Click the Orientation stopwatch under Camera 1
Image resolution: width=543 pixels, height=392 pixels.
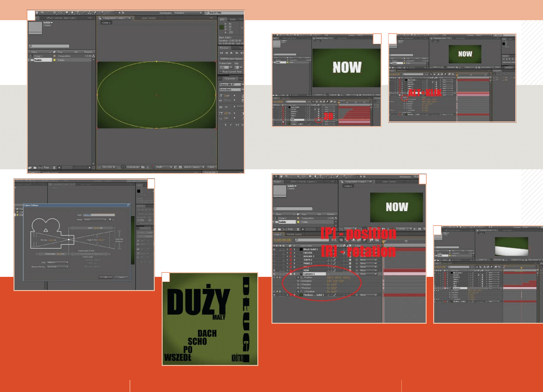[x=298, y=281]
